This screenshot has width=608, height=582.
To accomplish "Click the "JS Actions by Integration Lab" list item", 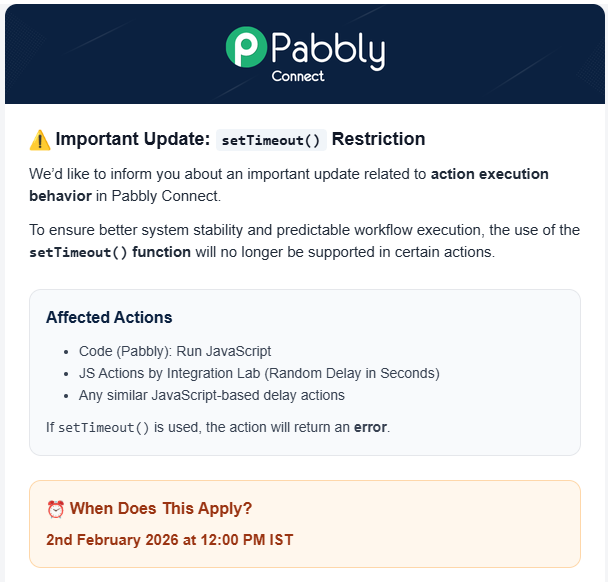I will (x=259, y=373).
